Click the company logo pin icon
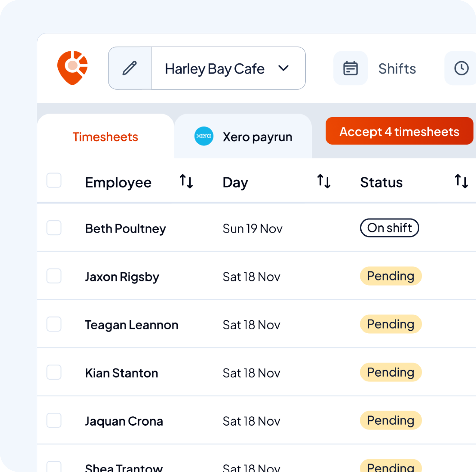 72,68
